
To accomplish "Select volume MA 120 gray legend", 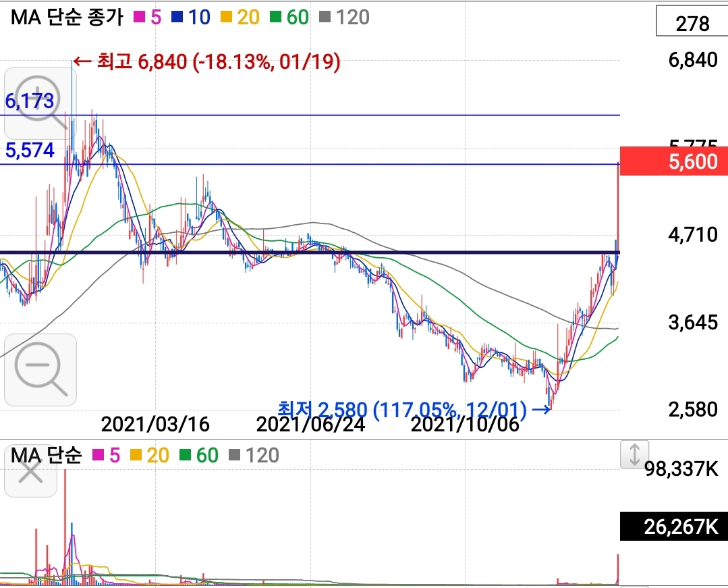I will point(254,455).
